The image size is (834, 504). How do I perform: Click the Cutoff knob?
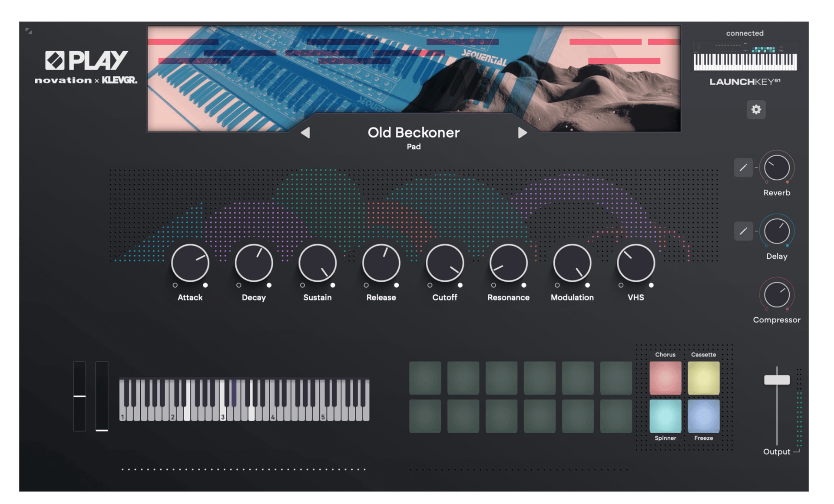[x=444, y=263]
